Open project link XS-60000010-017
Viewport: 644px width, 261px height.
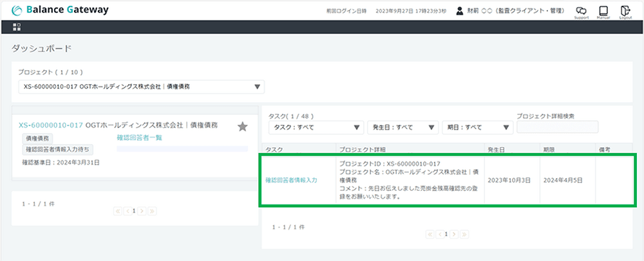51,125
